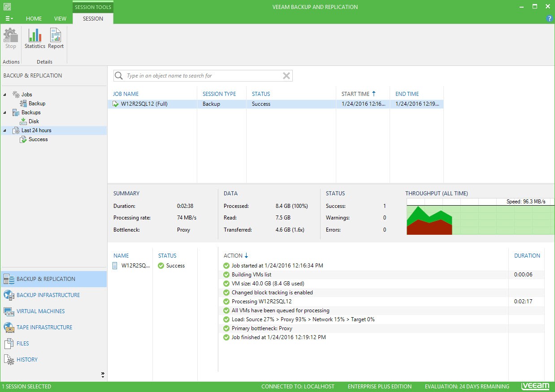The width and height of the screenshot is (555, 392).
Task: Click the Jobs gear icon
Action: click(x=16, y=95)
